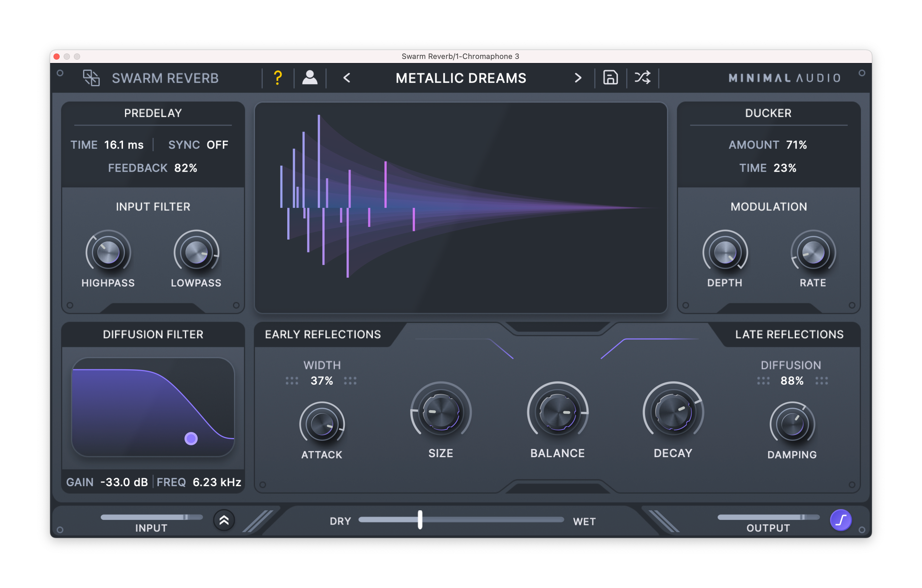The height and width of the screenshot is (588, 922).
Task: Save preset with the floppy disk icon
Action: 610,78
